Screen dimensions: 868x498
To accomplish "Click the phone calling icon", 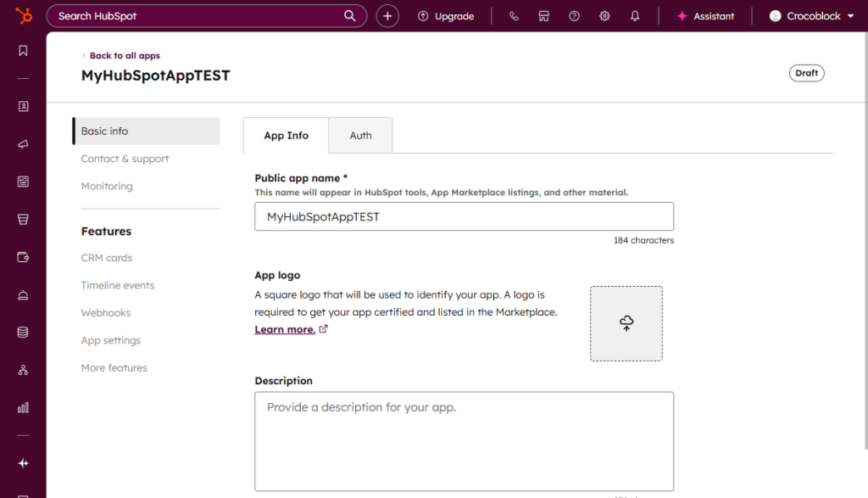I will (x=514, y=16).
